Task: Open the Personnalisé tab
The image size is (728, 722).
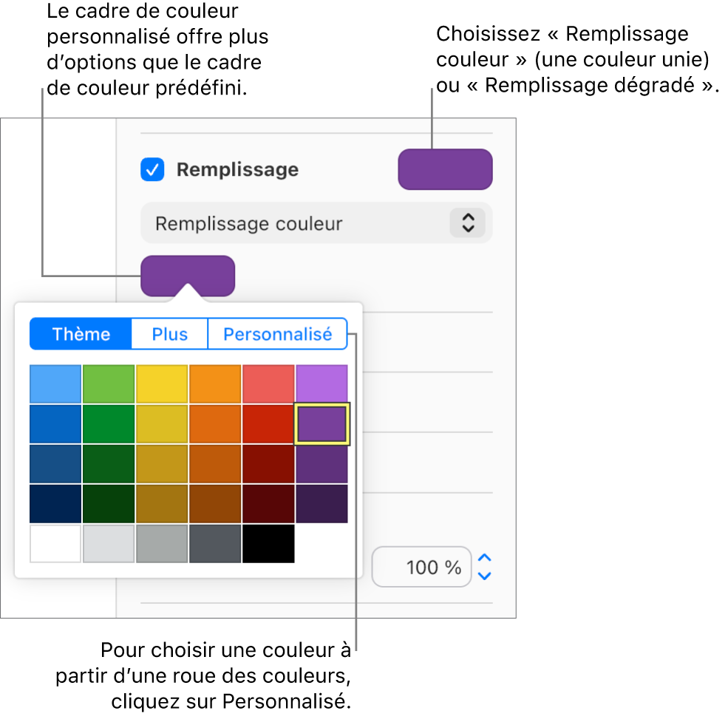Action: coord(277,334)
